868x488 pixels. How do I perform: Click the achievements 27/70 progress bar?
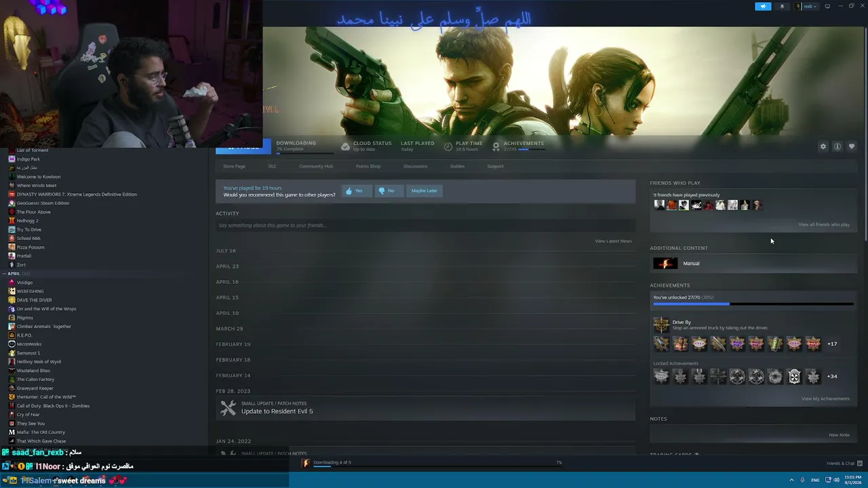click(x=753, y=304)
